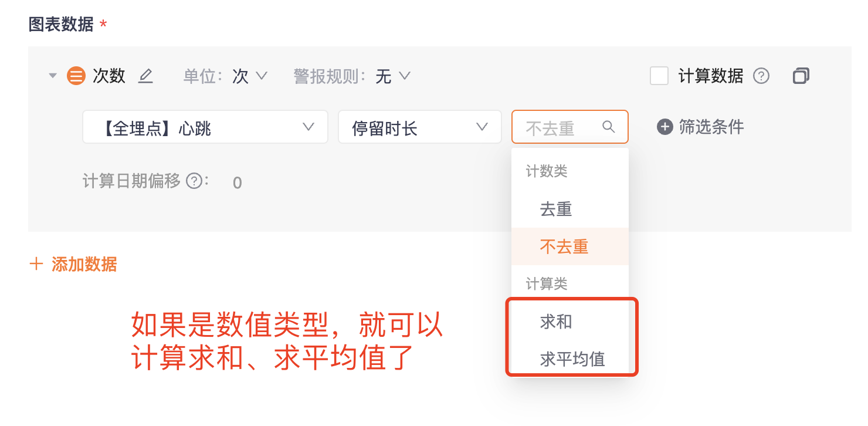Click the question mark help icon next to 计算数据
Image resolution: width=868 pixels, height=426 pixels.
pyautogui.click(x=761, y=76)
